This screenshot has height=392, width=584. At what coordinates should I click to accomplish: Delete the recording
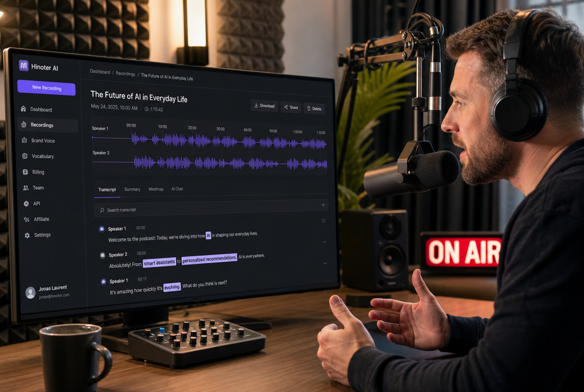click(314, 109)
